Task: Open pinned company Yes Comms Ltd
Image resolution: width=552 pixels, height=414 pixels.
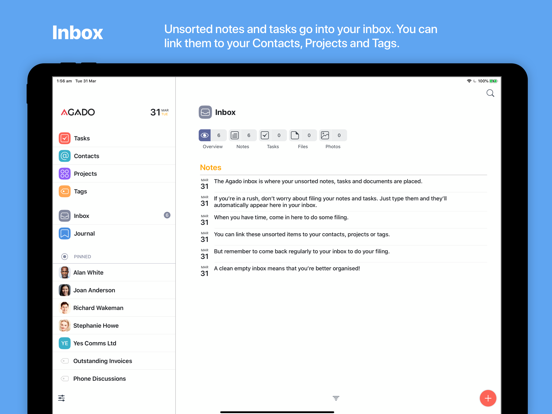Action: tap(114, 343)
